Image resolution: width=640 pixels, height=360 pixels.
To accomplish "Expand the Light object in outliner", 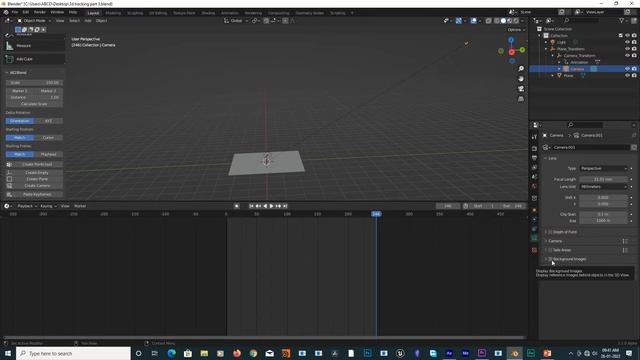I will pyautogui.click(x=546, y=42).
